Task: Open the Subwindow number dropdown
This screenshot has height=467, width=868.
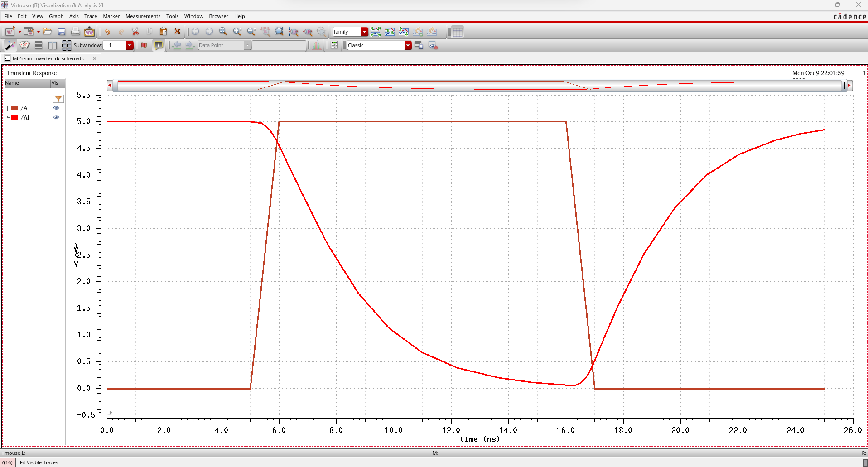Action: coord(130,45)
